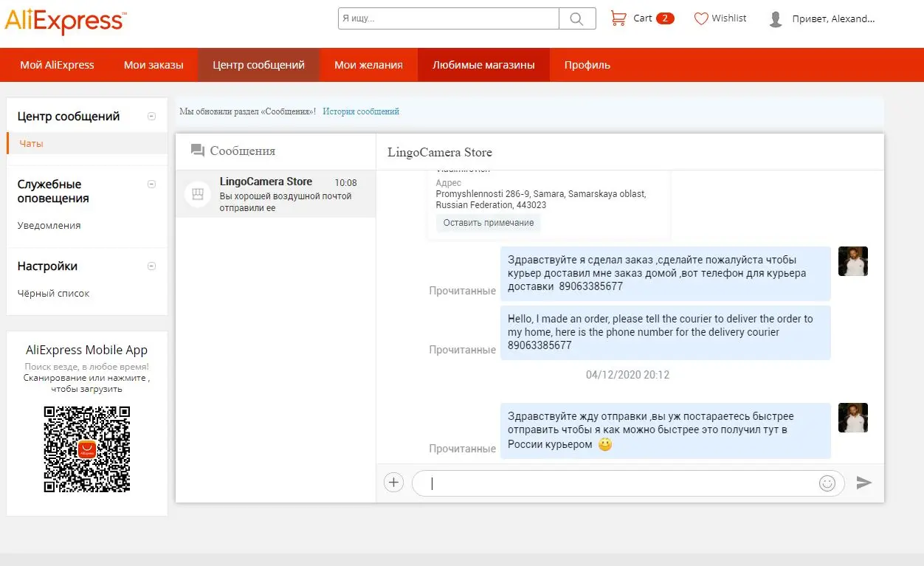This screenshot has height=566, width=924.
Task: Open История сообщений link
Action: [361, 111]
